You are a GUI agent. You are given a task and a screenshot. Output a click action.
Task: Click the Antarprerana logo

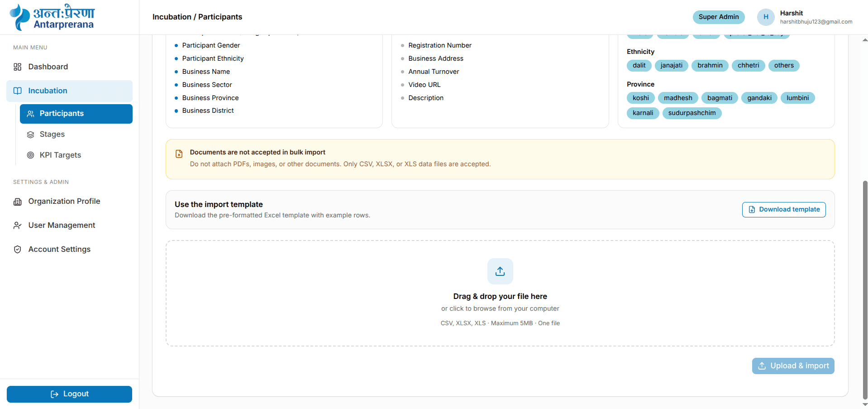52,17
